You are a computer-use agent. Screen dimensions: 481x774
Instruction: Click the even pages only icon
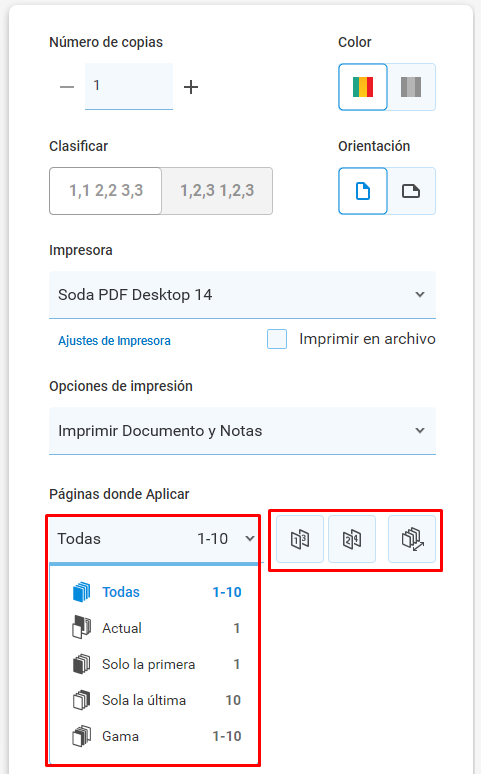click(x=352, y=539)
